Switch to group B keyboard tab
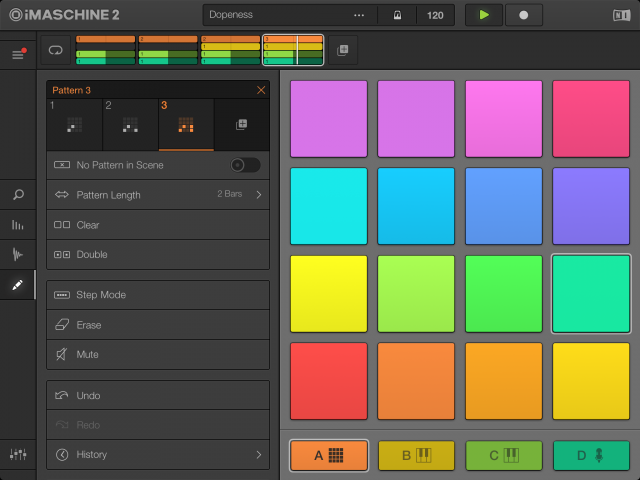This screenshot has height=480, width=640. [416, 455]
